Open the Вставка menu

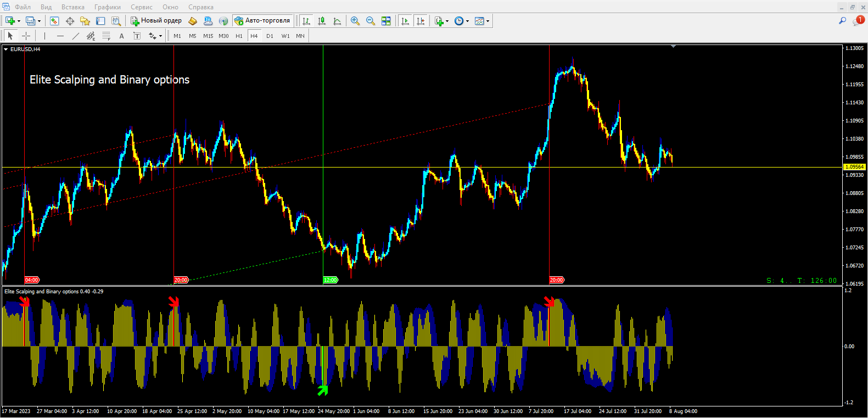[x=72, y=7]
